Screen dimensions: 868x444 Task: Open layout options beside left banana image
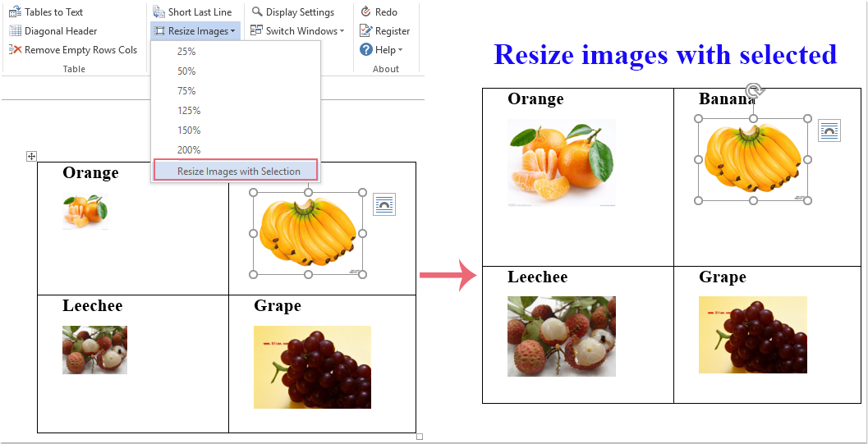click(384, 204)
